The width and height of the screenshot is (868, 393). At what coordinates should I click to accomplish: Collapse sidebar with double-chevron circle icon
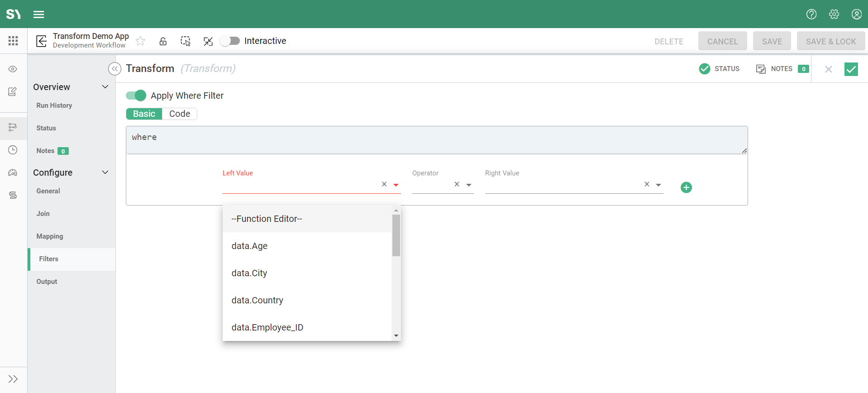pyautogui.click(x=114, y=69)
